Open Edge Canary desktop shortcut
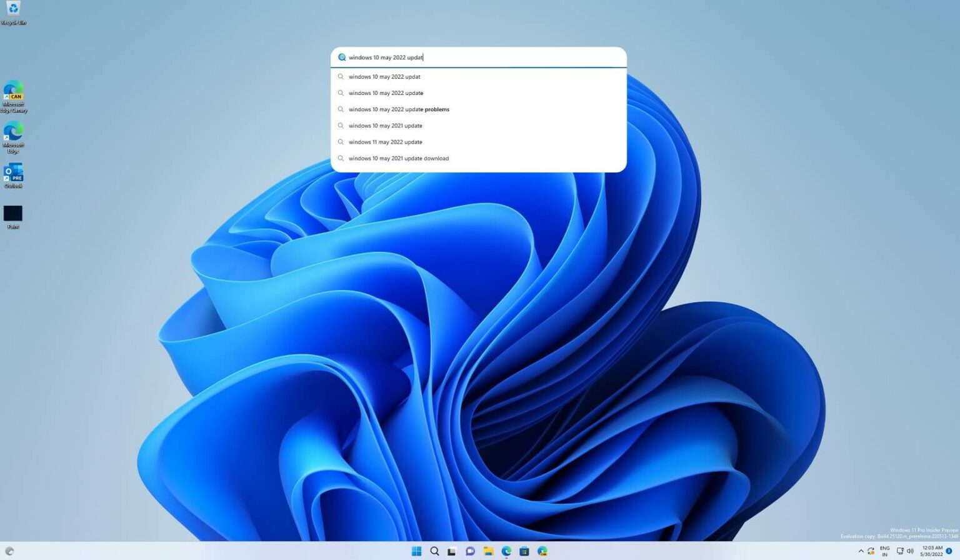The height and width of the screenshot is (560, 960). (x=13, y=94)
